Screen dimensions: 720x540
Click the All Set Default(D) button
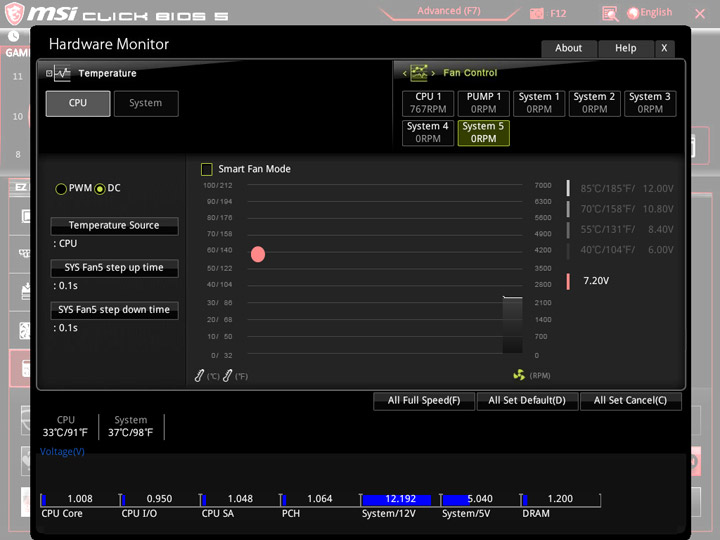coord(527,401)
